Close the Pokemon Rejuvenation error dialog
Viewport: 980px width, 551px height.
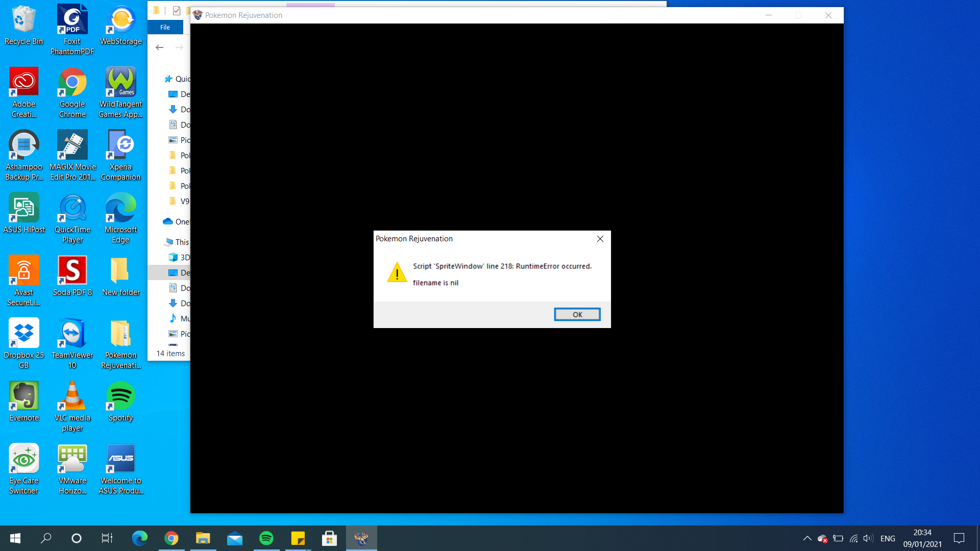(x=600, y=239)
